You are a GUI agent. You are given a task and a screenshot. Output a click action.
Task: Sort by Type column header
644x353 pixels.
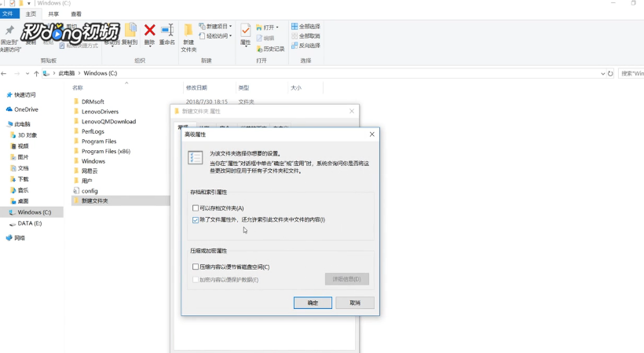tap(243, 88)
